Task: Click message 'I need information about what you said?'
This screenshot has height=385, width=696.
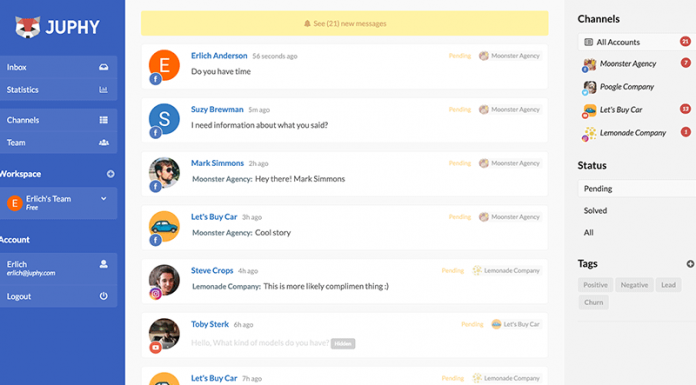Action: [x=259, y=125]
